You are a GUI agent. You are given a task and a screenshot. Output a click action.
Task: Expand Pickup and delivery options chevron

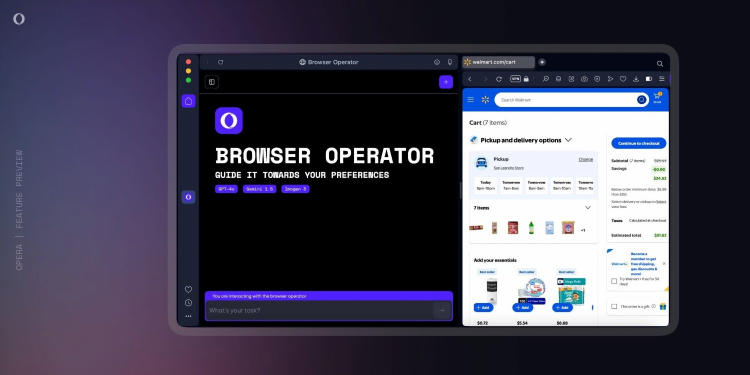(x=568, y=140)
